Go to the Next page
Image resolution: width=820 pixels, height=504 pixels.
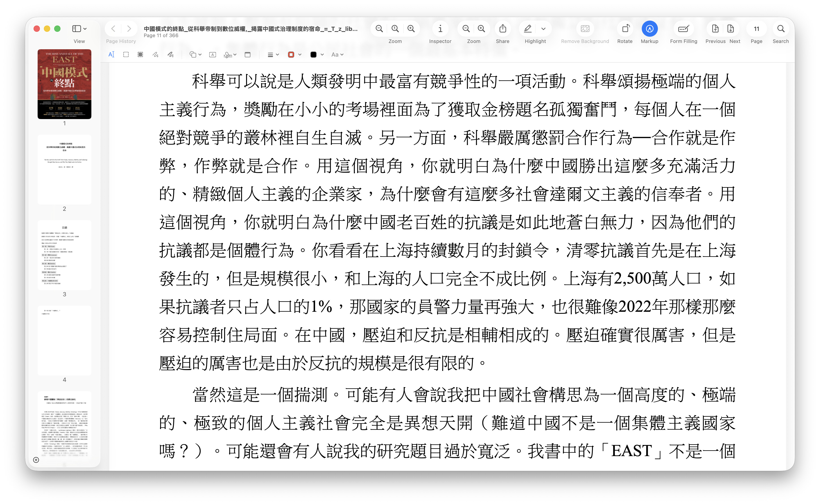pos(730,29)
